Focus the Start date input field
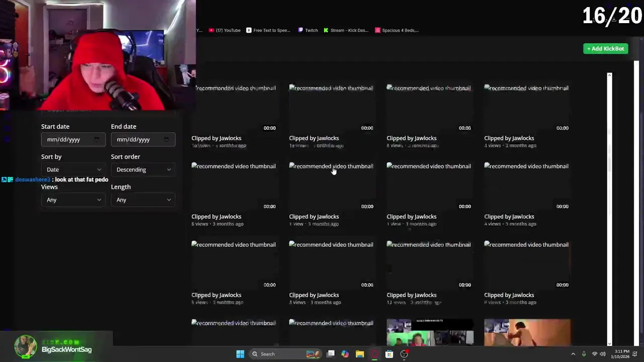 pos(73,139)
